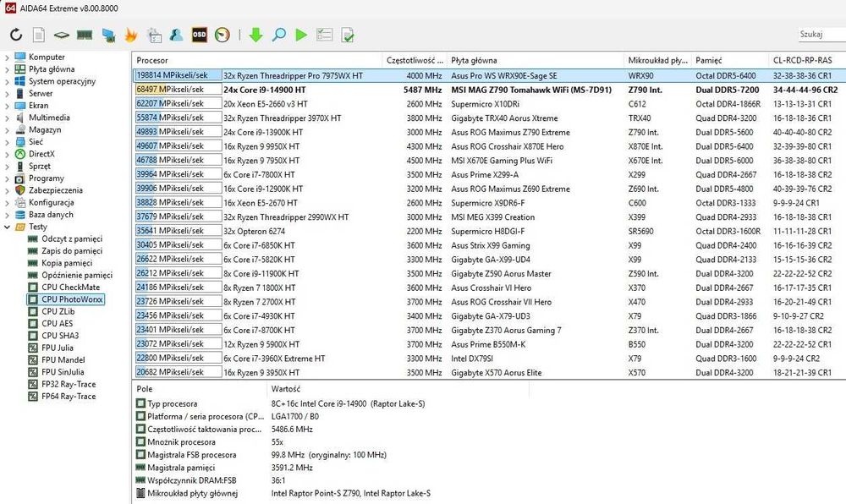Open the monitor diagnostics toolbar icon
Screen dimensions: 846x504
click(x=108, y=35)
